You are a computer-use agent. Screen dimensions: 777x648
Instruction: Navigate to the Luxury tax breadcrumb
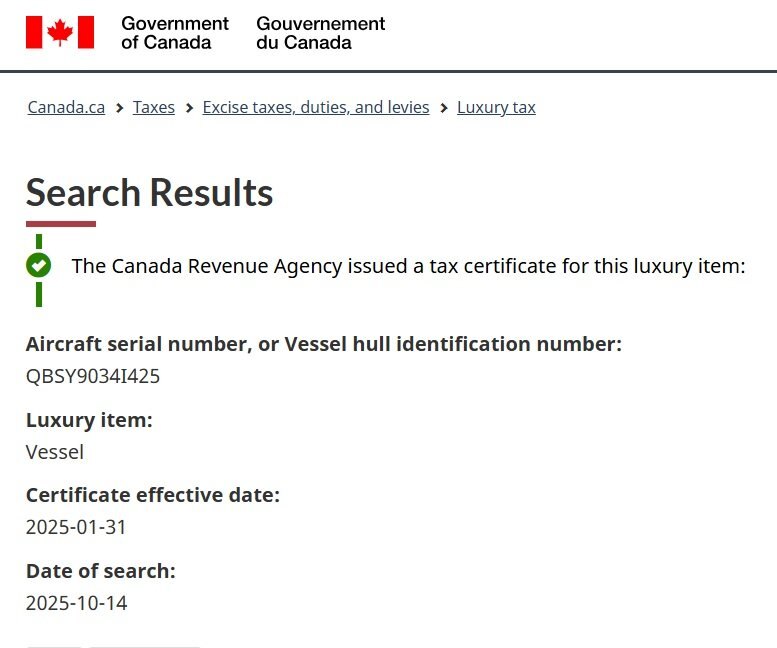[496, 108]
